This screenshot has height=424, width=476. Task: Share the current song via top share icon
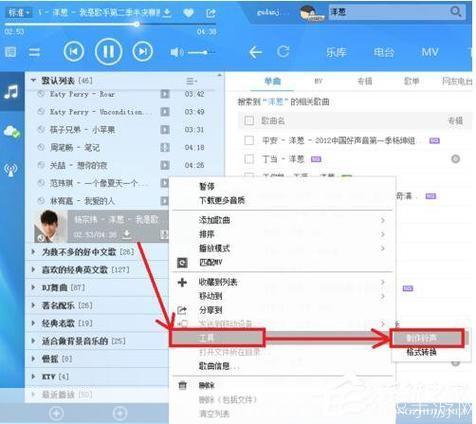211,13
